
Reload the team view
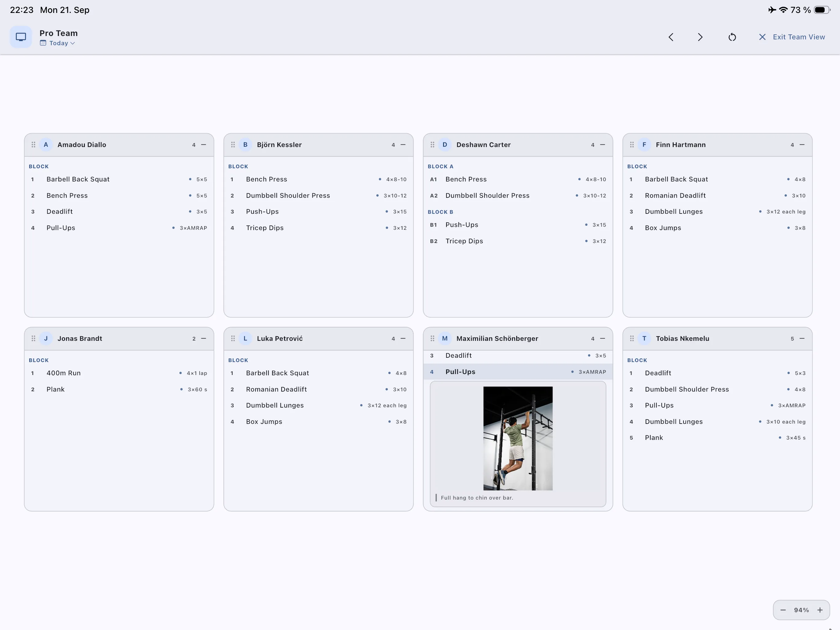(x=732, y=37)
